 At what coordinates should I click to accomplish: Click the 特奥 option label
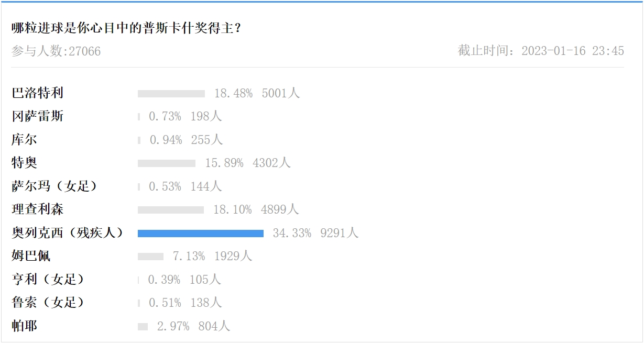pos(25,163)
